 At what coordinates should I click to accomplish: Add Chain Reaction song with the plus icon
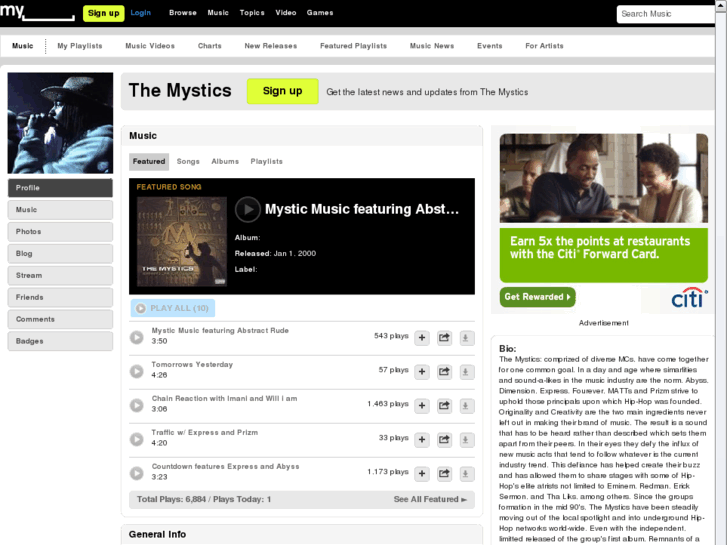click(422, 406)
